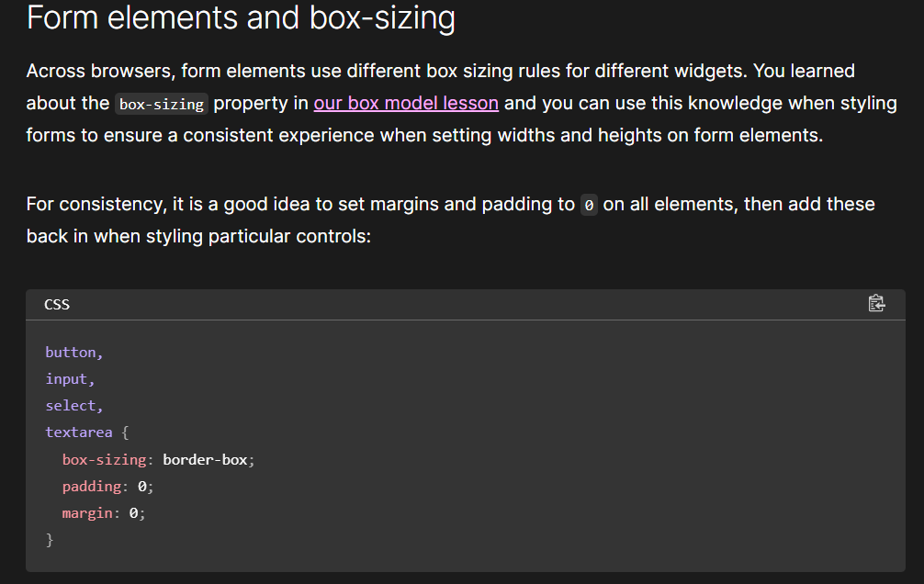Image resolution: width=924 pixels, height=584 pixels.
Task: Click the inline box-sizing code term
Action: point(162,105)
